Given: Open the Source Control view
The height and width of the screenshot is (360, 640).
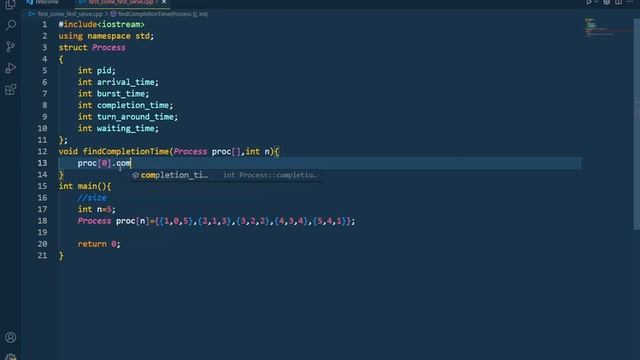Looking at the screenshot, I should pos(11,47).
